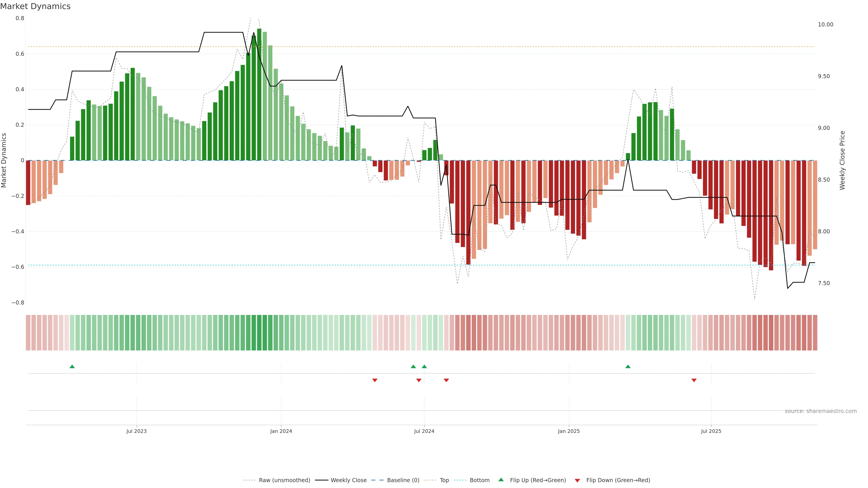The width and height of the screenshot is (868, 488).
Task: Click the Weekly Close Price axis title
Action: pyautogui.click(x=842, y=160)
